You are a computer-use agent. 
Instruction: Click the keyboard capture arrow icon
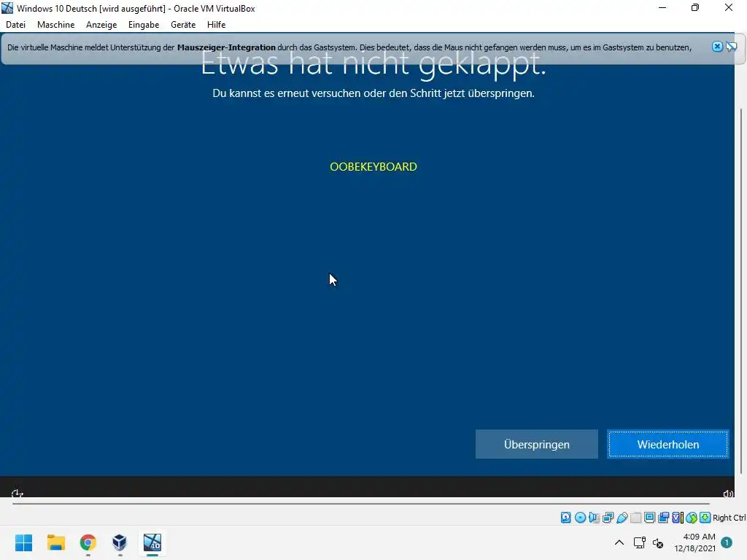tap(705, 518)
